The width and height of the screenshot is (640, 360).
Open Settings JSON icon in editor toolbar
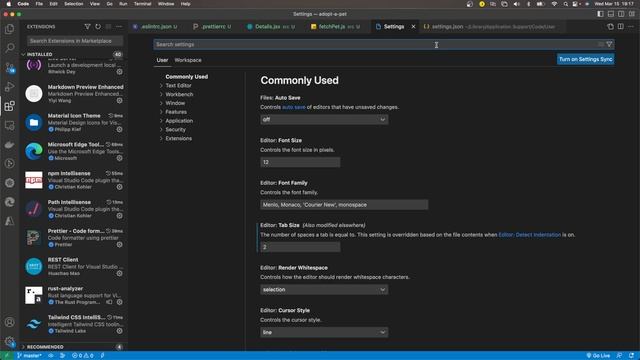pyautogui.click(x=610, y=27)
